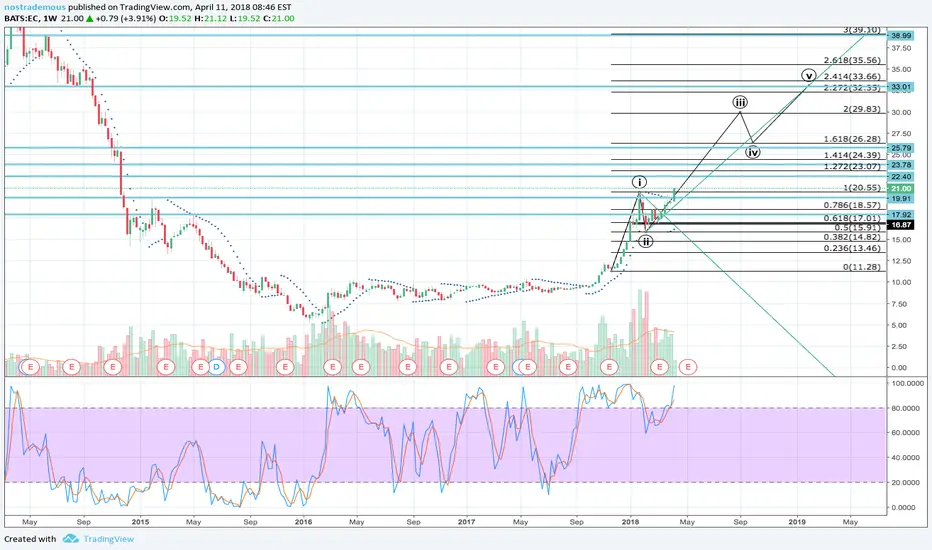Click the TradingView cloud logo icon
Screen dimensions: 932x550
coord(71,539)
